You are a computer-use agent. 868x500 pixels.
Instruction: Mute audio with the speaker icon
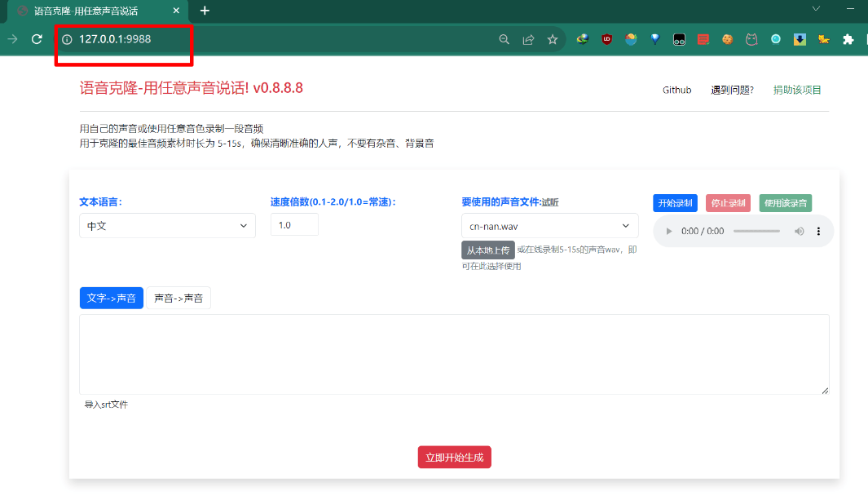[x=799, y=231]
